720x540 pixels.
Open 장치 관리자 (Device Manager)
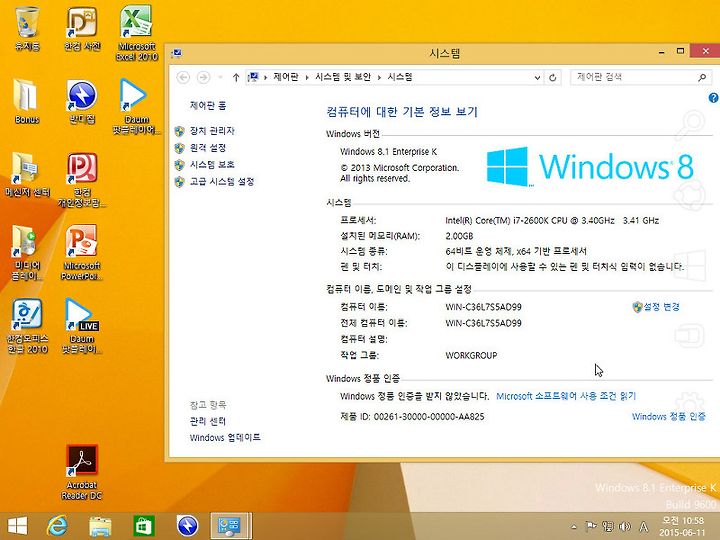tap(212, 131)
